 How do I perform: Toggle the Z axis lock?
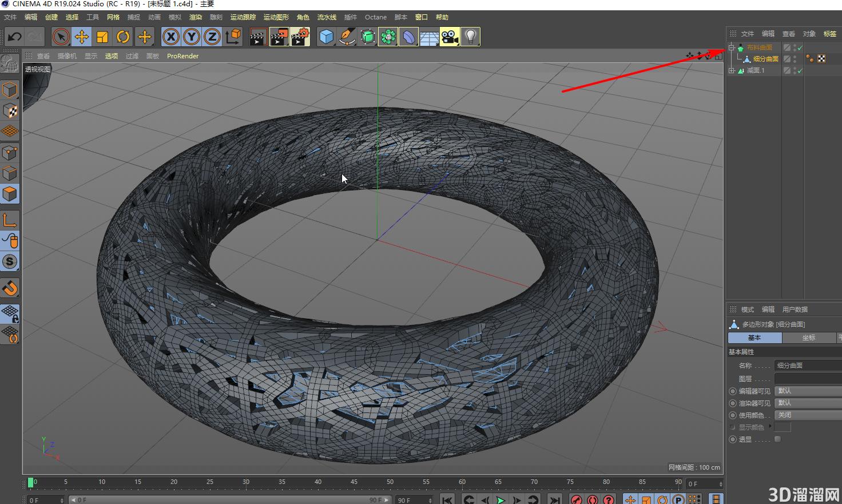pyautogui.click(x=212, y=37)
